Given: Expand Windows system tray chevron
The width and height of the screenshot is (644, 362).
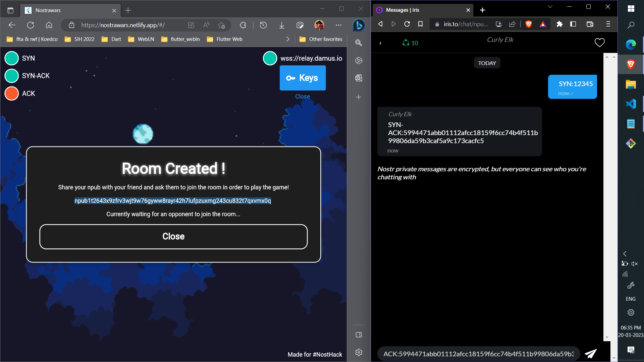Looking at the screenshot, I should click(625, 254).
